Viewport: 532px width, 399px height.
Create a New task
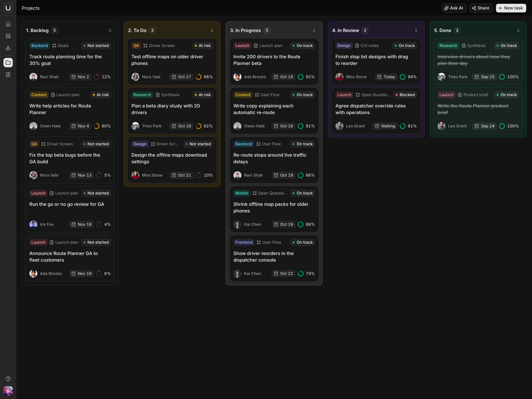511,8
